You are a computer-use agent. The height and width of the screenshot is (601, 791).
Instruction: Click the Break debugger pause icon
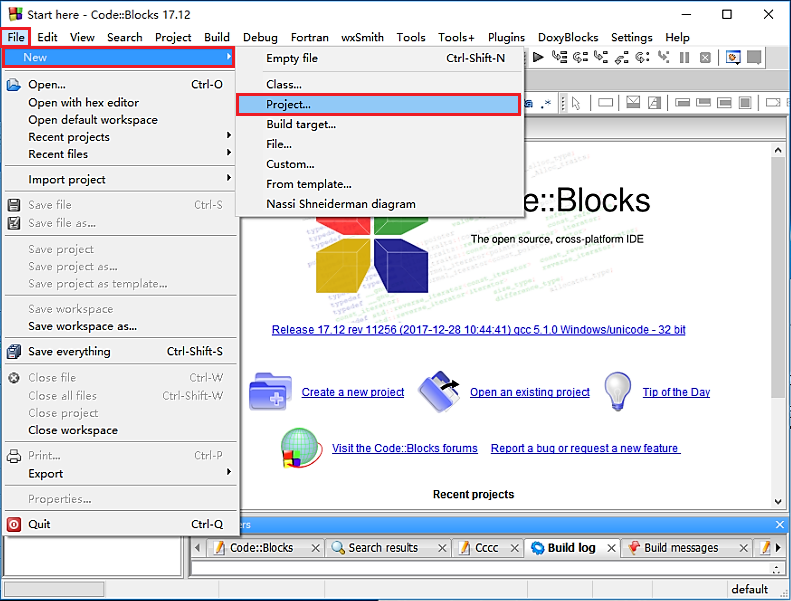point(684,57)
